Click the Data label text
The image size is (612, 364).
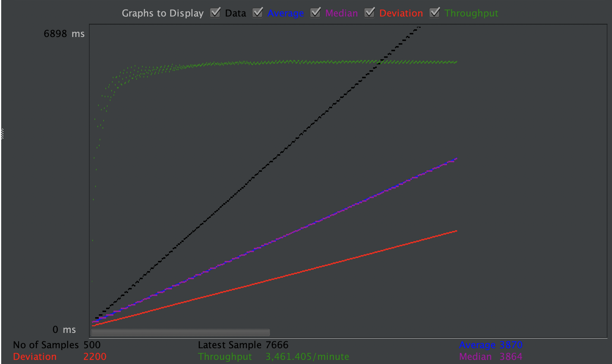[x=235, y=13]
